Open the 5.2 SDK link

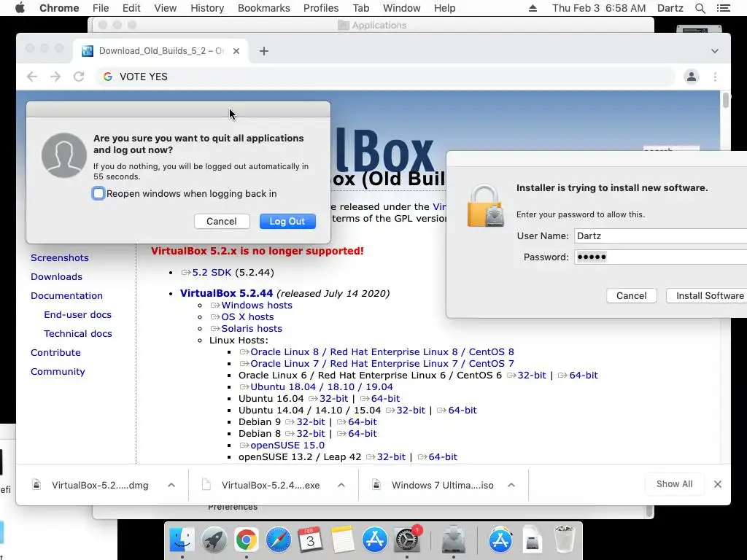(212, 273)
